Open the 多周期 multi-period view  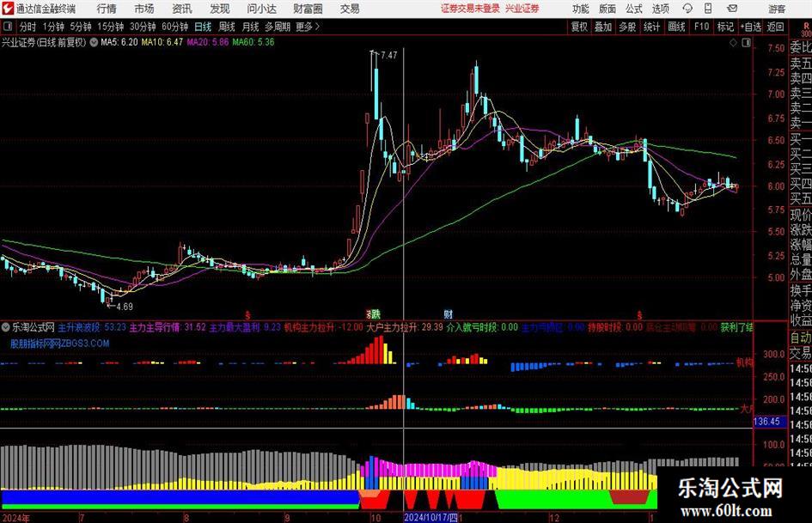pos(278,27)
